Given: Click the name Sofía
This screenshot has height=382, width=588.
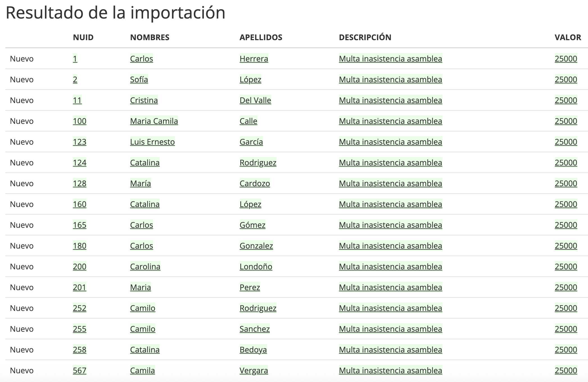Looking at the screenshot, I should click(x=139, y=79).
